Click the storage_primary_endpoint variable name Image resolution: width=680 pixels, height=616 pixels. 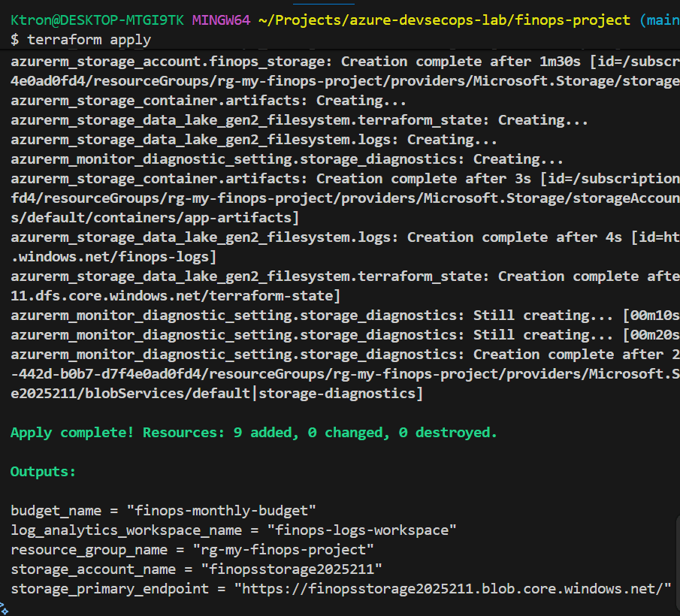pyautogui.click(x=109, y=589)
